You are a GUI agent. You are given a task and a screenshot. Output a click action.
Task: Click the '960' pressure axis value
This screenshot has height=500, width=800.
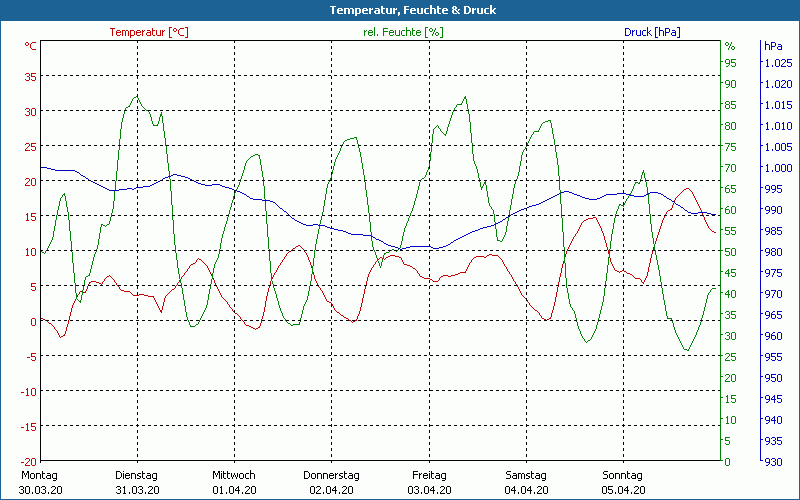[x=773, y=336]
